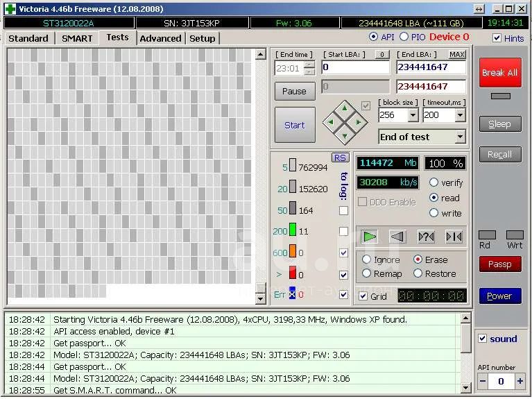
Task: Choose Remap for bad blocks
Action: pos(366,273)
